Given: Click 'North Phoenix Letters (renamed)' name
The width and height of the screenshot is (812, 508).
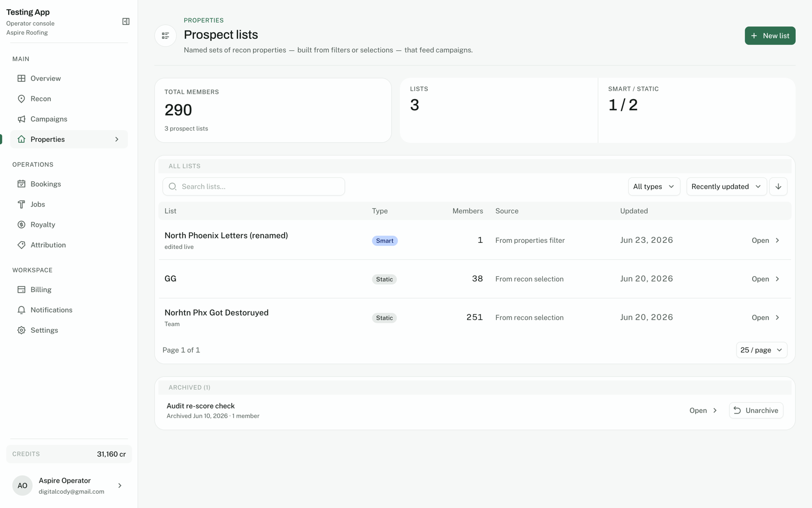Looking at the screenshot, I should pos(226,235).
